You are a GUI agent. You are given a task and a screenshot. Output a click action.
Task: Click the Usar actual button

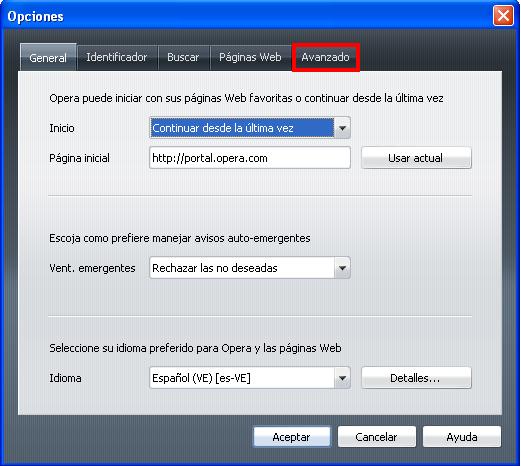click(x=416, y=158)
